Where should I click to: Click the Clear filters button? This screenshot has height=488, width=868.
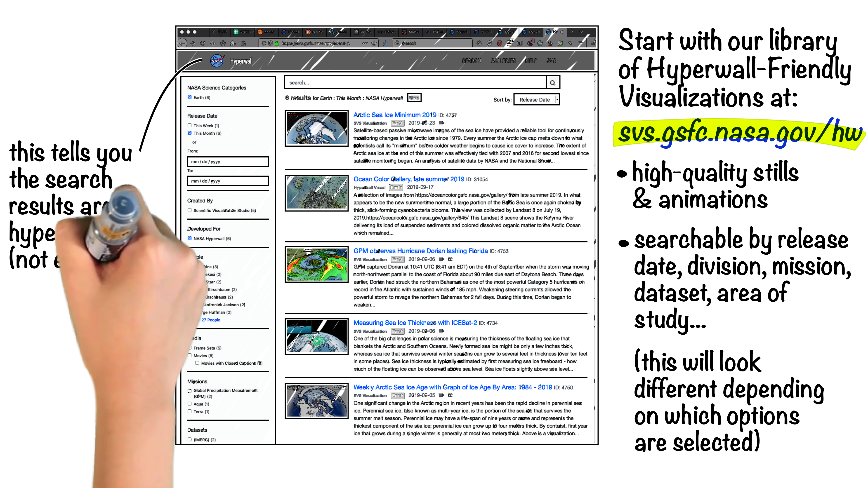pos(415,98)
